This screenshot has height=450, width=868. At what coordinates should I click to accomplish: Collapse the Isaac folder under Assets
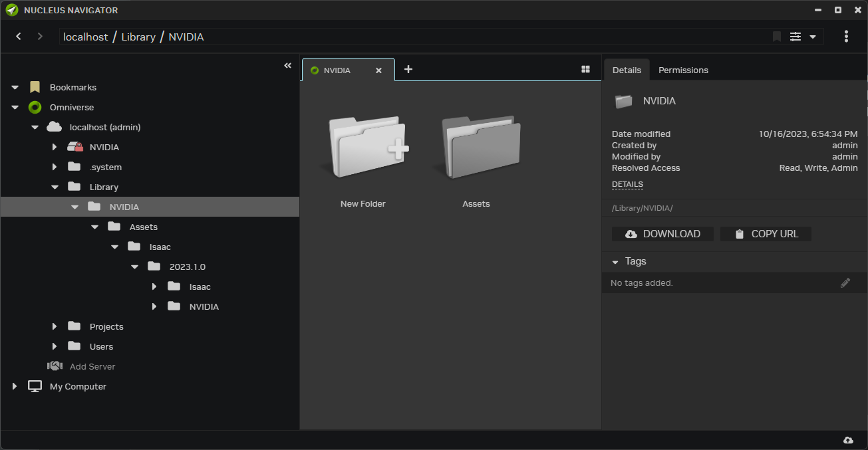pyautogui.click(x=114, y=247)
